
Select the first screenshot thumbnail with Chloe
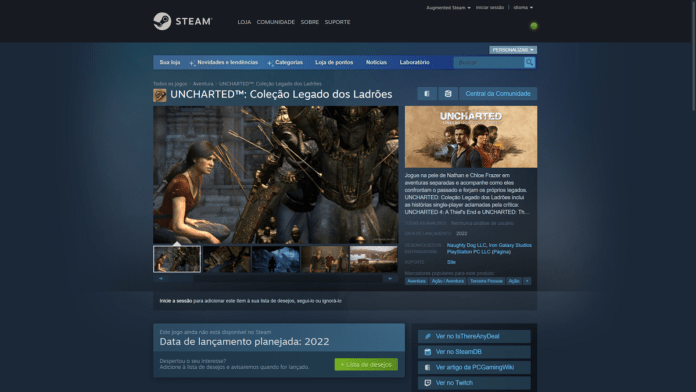pos(177,259)
